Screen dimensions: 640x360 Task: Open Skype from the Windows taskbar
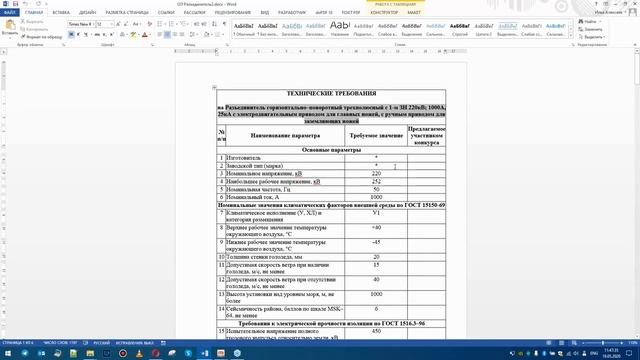click(x=188, y=353)
